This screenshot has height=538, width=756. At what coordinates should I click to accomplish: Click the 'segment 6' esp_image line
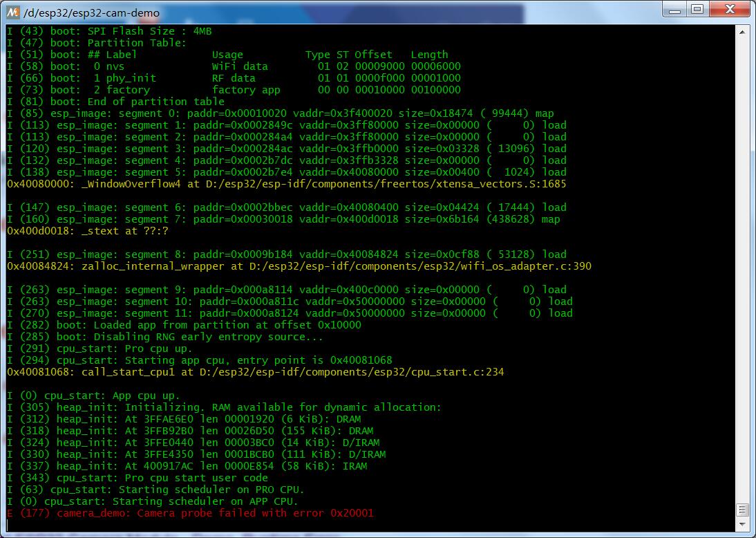coord(286,207)
